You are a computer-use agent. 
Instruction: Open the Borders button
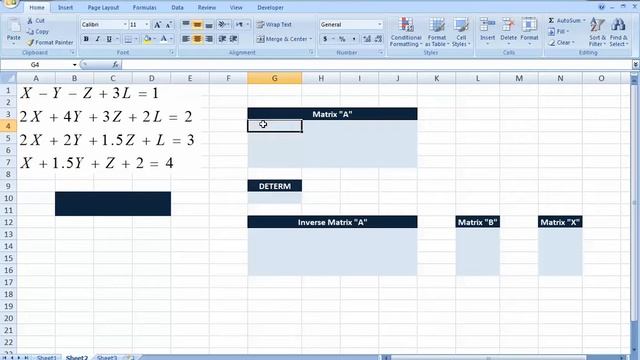click(x=128, y=39)
